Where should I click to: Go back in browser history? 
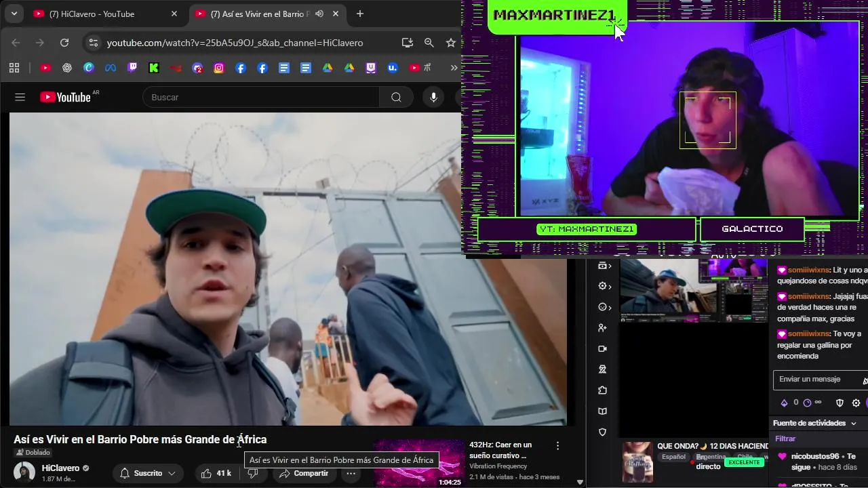tap(16, 43)
